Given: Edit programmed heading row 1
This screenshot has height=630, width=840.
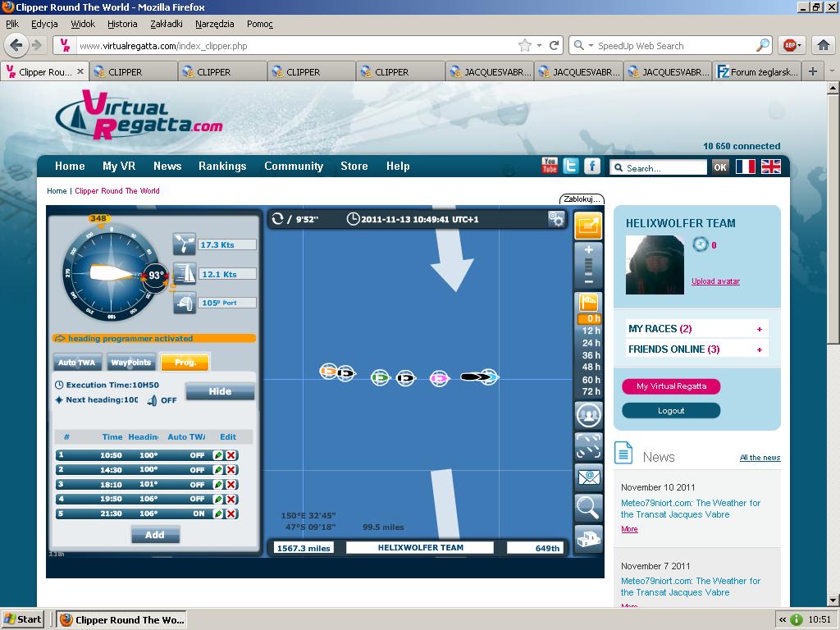Looking at the screenshot, I should [x=218, y=455].
